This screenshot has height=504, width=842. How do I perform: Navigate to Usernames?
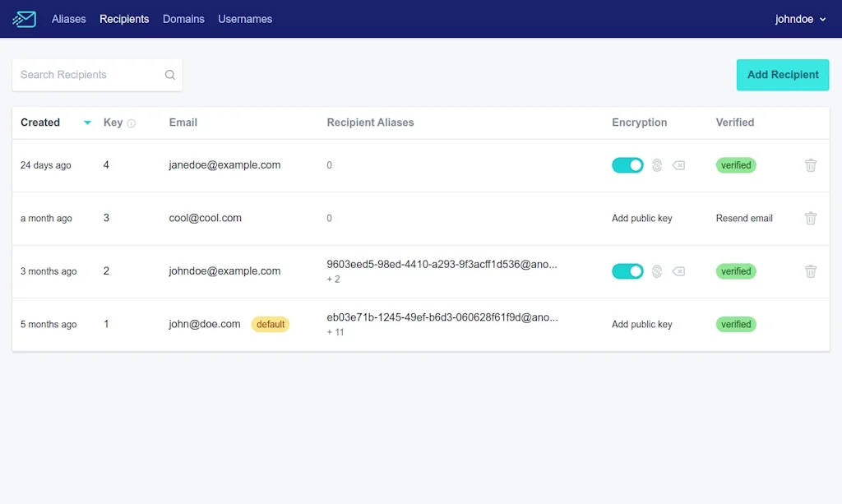pos(245,19)
